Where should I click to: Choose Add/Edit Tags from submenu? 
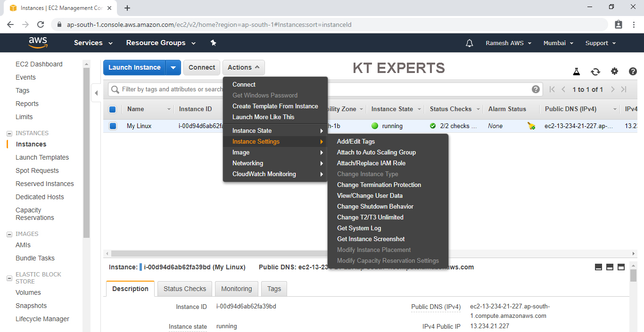coord(356,142)
